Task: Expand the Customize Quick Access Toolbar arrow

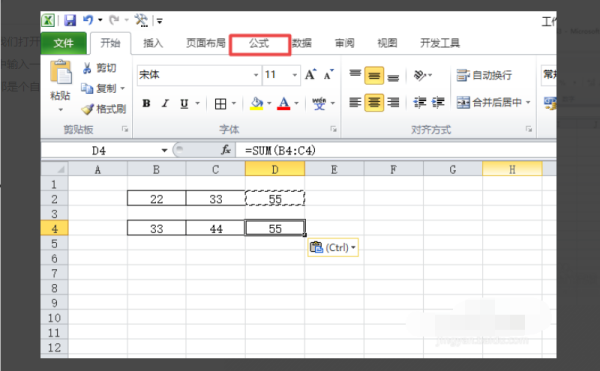Action: pyautogui.click(x=160, y=21)
